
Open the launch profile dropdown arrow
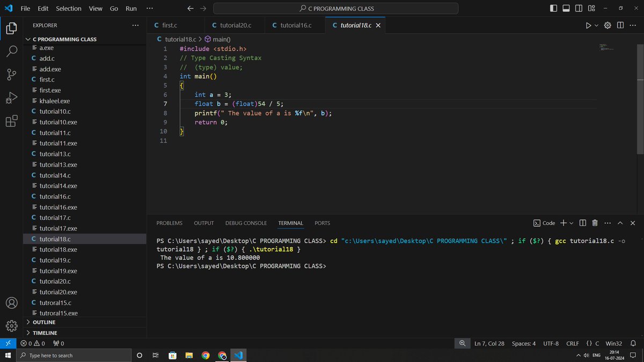(571, 223)
